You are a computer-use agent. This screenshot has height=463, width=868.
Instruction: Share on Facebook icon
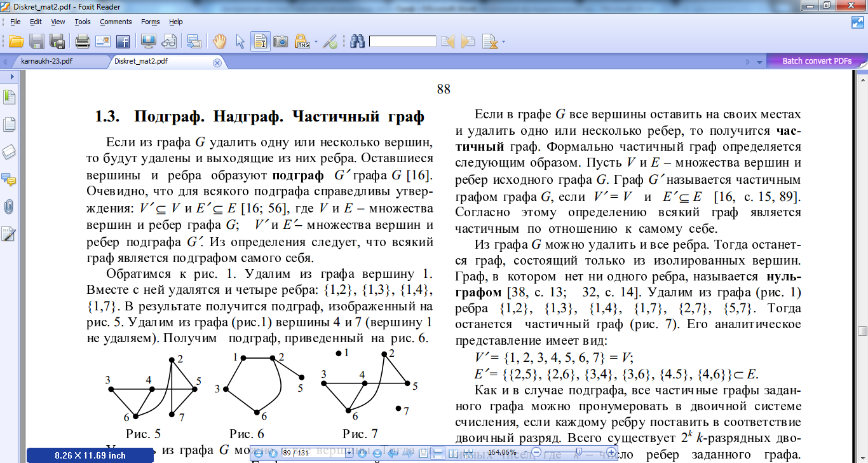tap(123, 42)
